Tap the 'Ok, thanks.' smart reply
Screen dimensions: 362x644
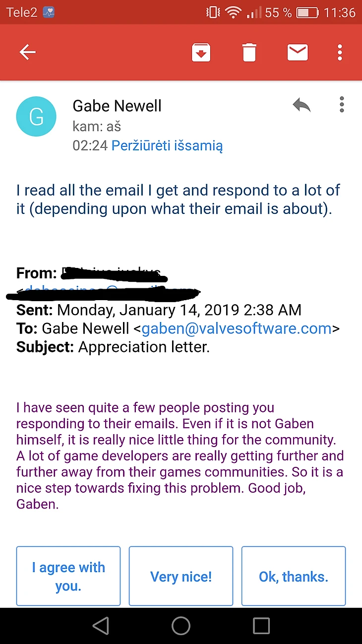tap(294, 577)
